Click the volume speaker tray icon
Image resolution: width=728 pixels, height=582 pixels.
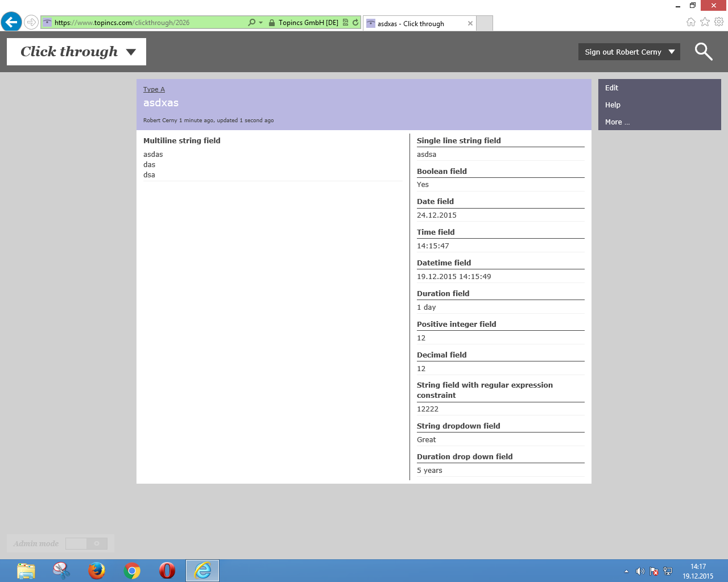(640, 571)
